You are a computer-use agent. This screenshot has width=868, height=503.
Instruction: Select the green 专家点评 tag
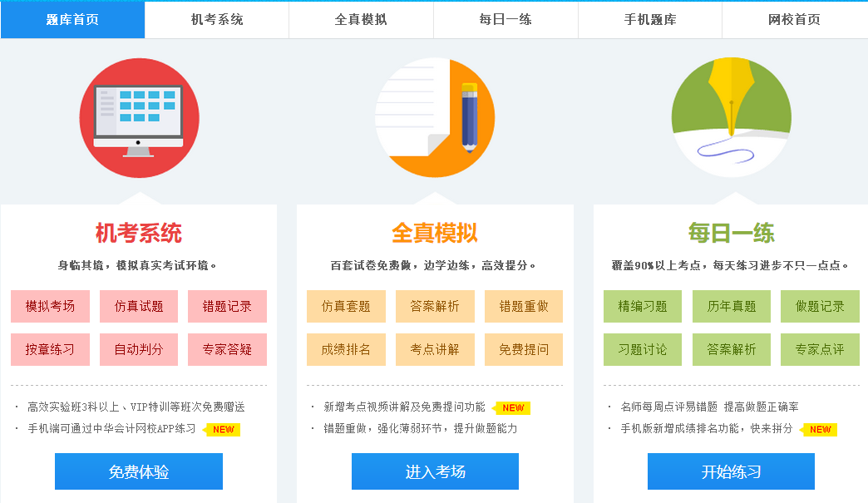pos(820,349)
